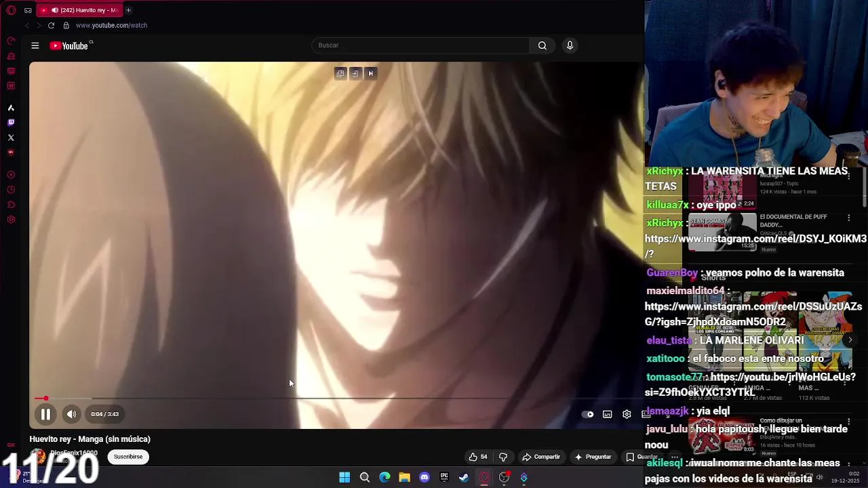Click the YouTube search magnifier button
868x488 pixels.
pos(542,45)
